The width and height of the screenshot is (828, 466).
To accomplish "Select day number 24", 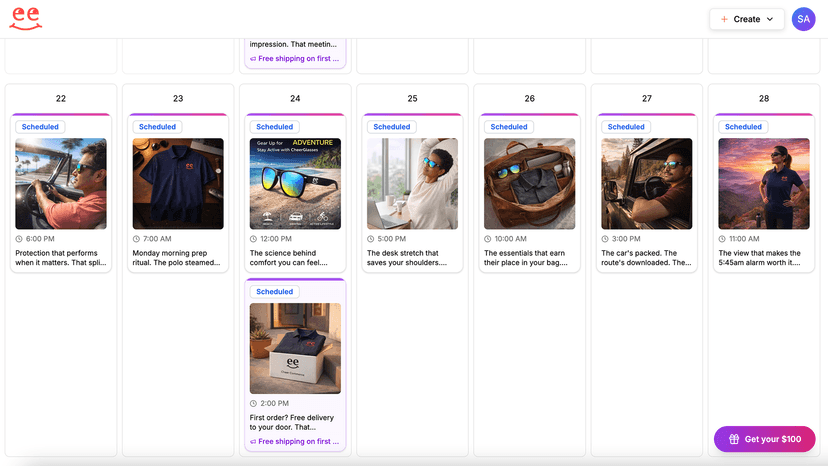I will 295,98.
